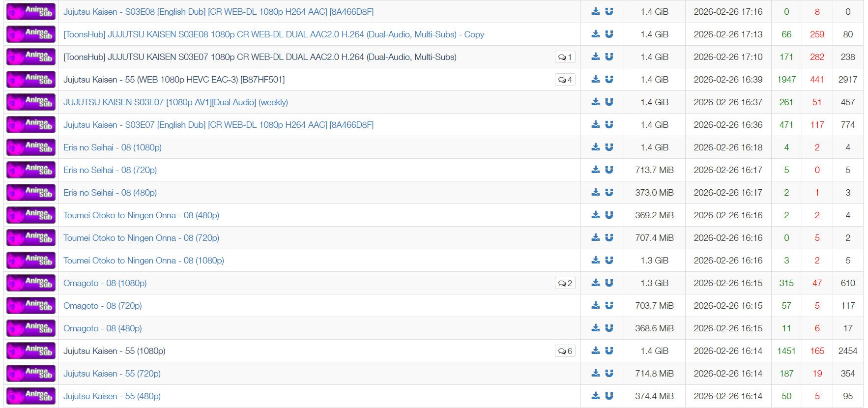View the comment on ToonsHub S03E07 release
868x408 pixels.
(565, 57)
